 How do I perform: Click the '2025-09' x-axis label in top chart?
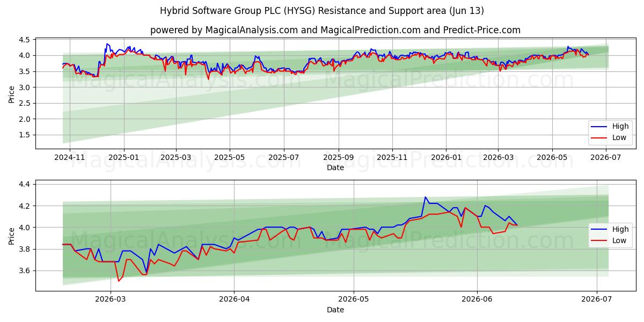338,157
